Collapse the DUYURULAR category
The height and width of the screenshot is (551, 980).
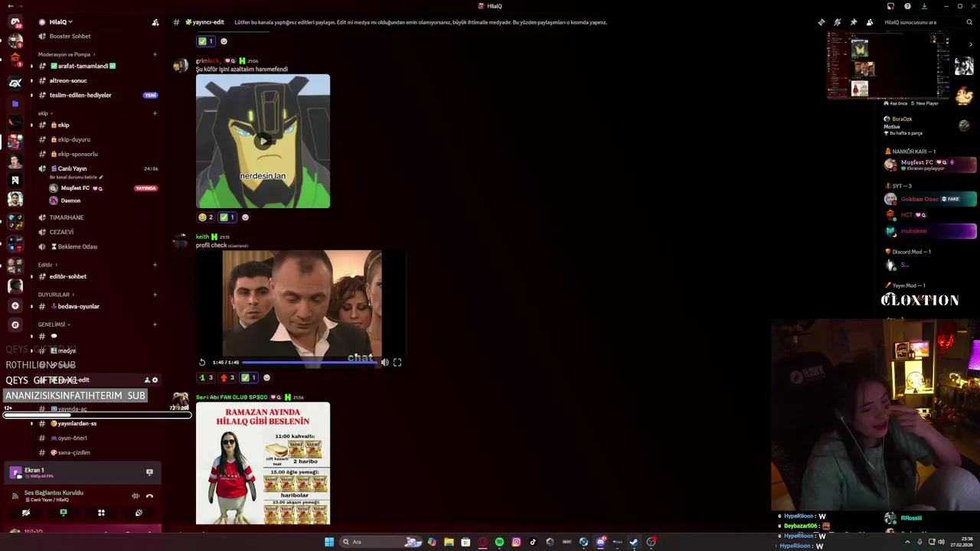pos(55,295)
